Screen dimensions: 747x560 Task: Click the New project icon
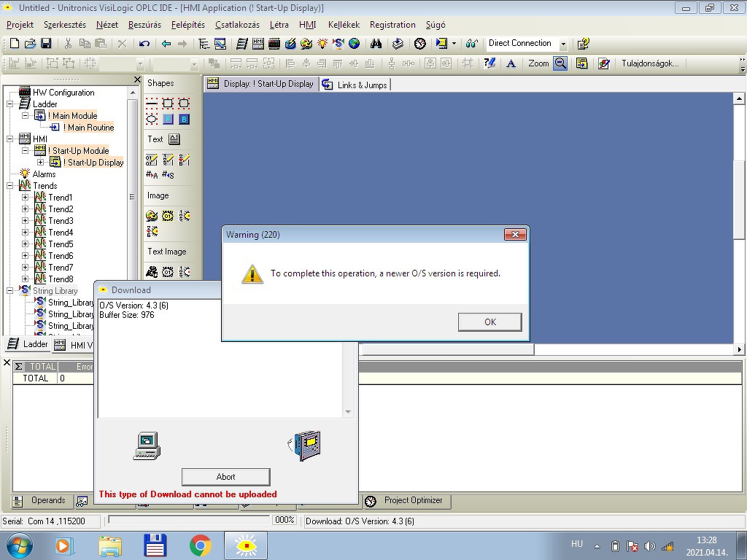click(15, 44)
